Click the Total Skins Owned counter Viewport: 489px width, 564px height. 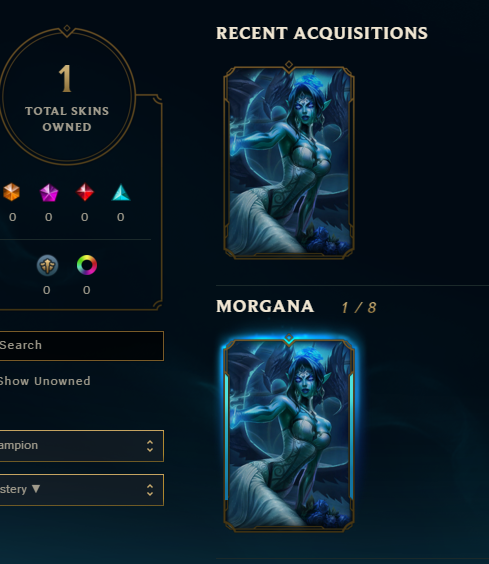[x=67, y=97]
